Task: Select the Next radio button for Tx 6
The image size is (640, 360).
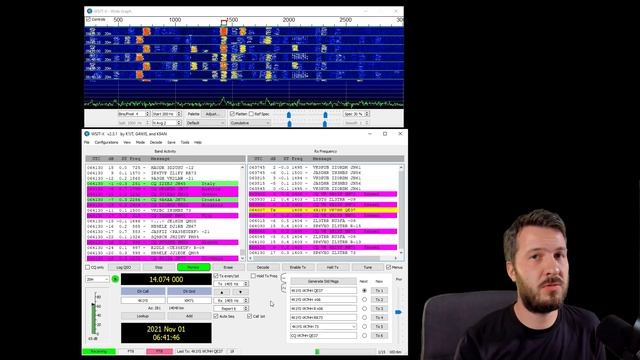Action: [364, 336]
